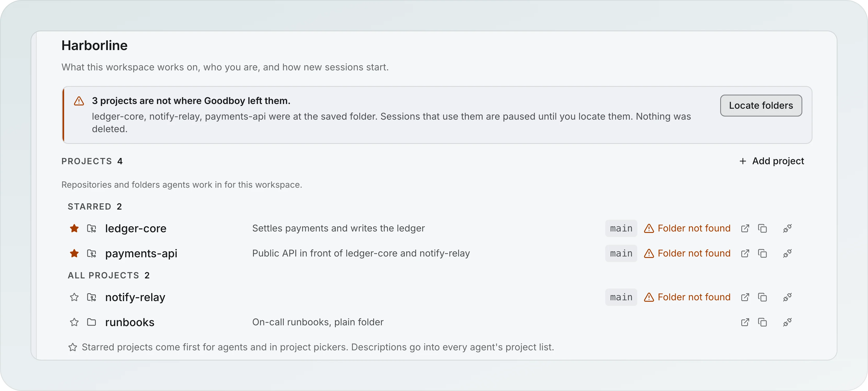
Task: Click ledger-core Folder not found warning
Action: pos(687,229)
